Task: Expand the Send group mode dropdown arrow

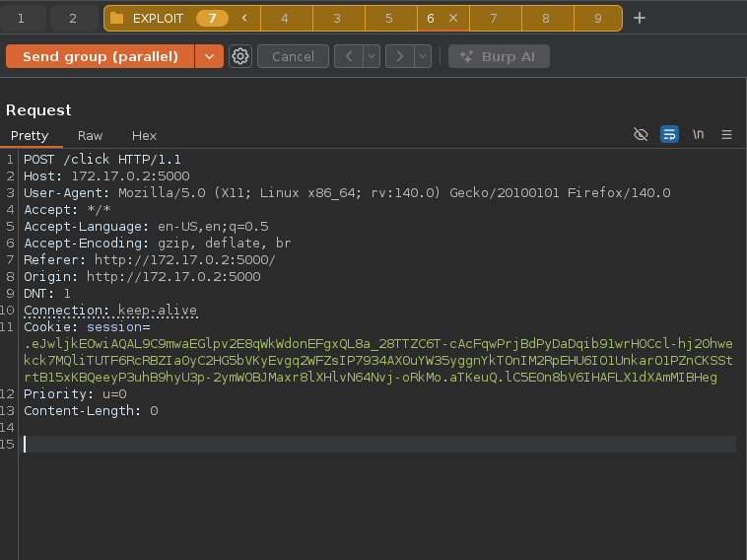Action: tap(208, 56)
